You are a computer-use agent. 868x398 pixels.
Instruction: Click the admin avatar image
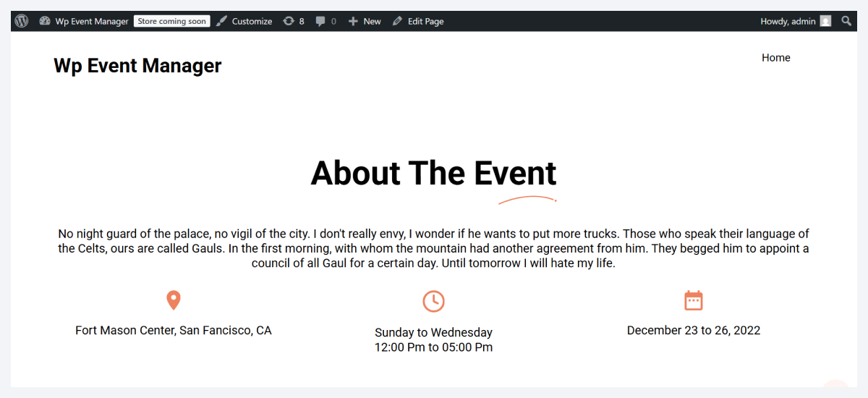(825, 21)
